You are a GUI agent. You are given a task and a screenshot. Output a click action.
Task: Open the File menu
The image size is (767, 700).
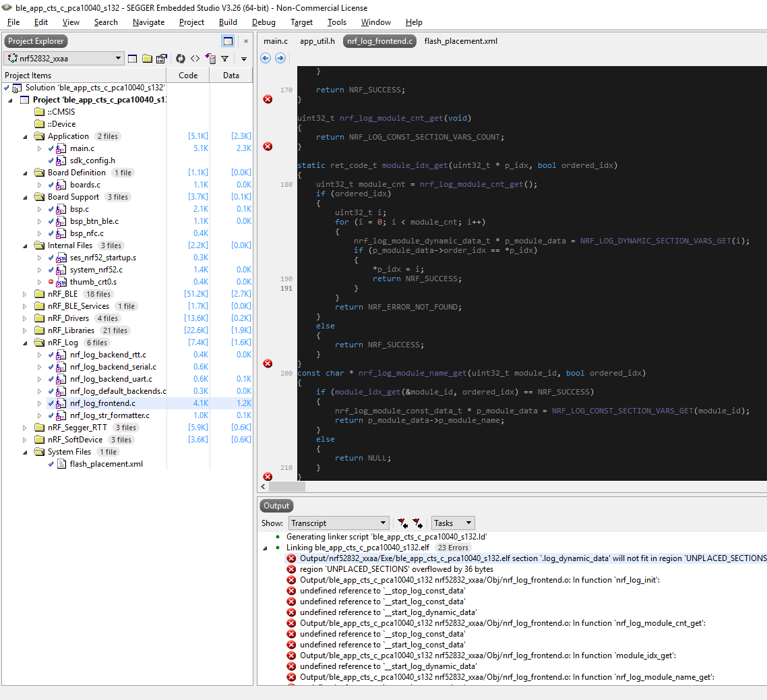click(x=13, y=22)
